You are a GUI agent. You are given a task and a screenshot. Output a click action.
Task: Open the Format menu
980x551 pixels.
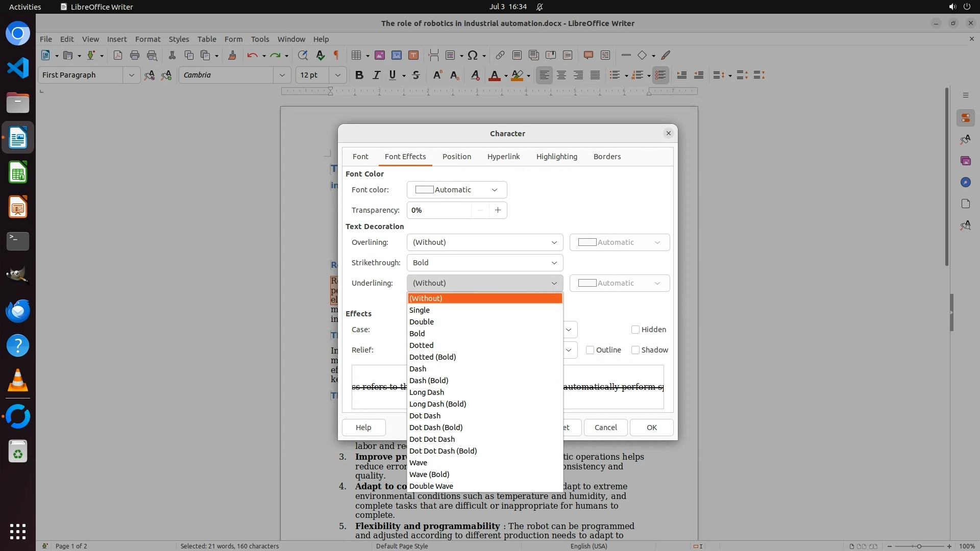point(148,39)
